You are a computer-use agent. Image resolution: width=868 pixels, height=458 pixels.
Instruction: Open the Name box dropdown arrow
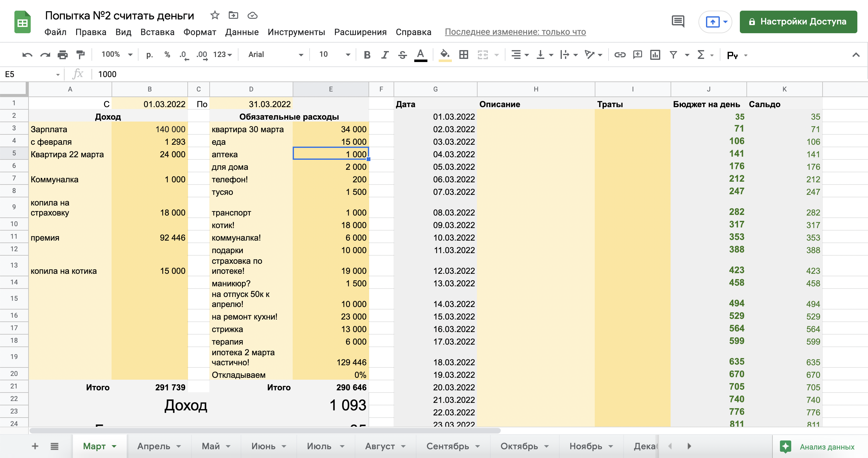pos(58,75)
